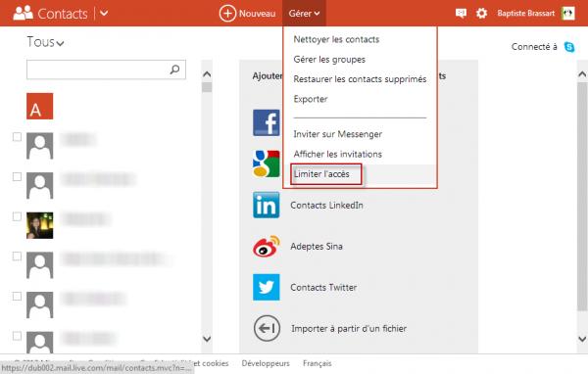
Task: Open Adeptes Sina link
Action: (x=317, y=246)
